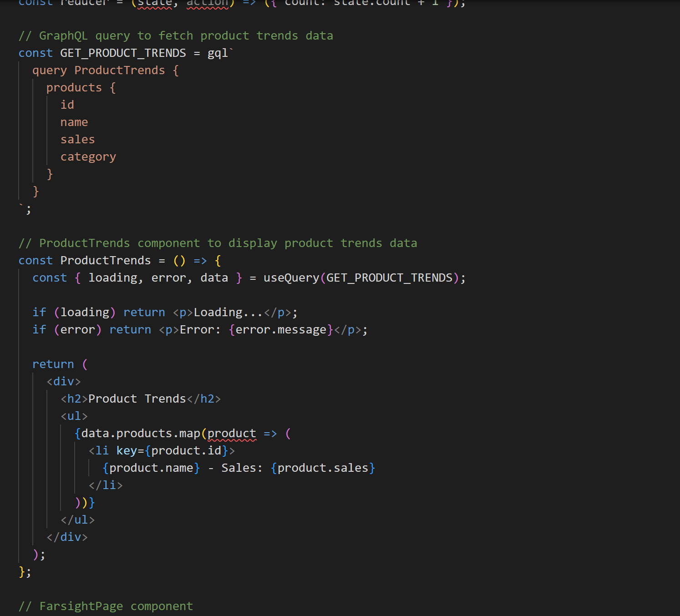Click the "category" field in the query
The width and height of the screenshot is (680, 616).
[88, 157]
